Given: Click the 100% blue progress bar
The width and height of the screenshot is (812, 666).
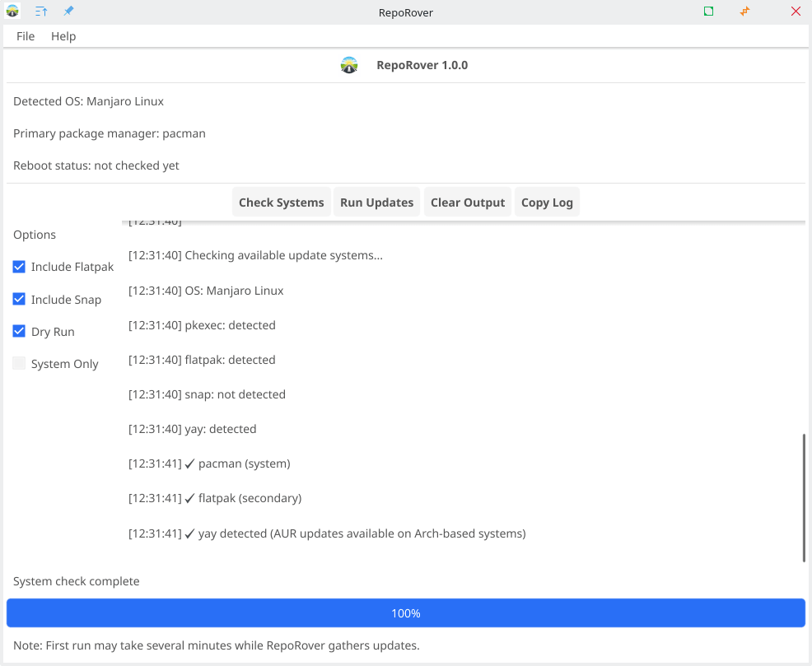Looking at the screenshot, I should pos(405,613).
